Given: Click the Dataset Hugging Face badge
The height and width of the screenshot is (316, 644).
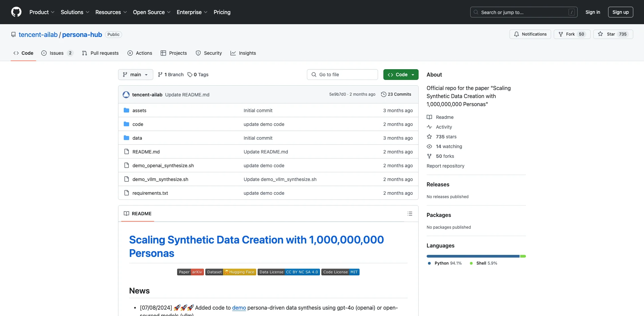Looking at the screenshot, I should click(231, 272).
